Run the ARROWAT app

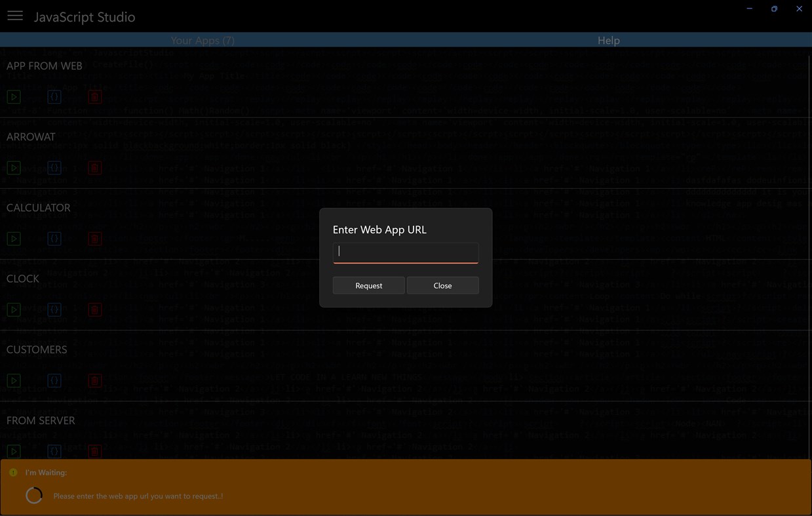click(14, 168)
